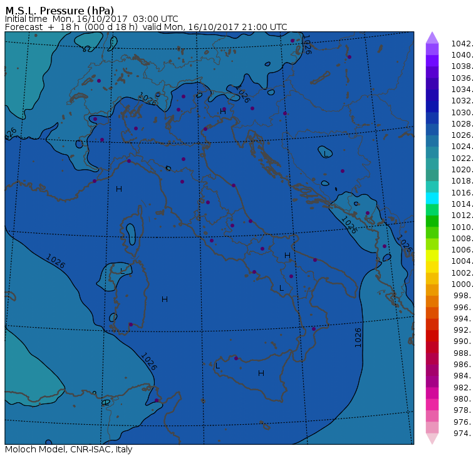Click the 1042. legend label
Image resolution: width=476 pixels, height=458 pixels.
(462, 44)
